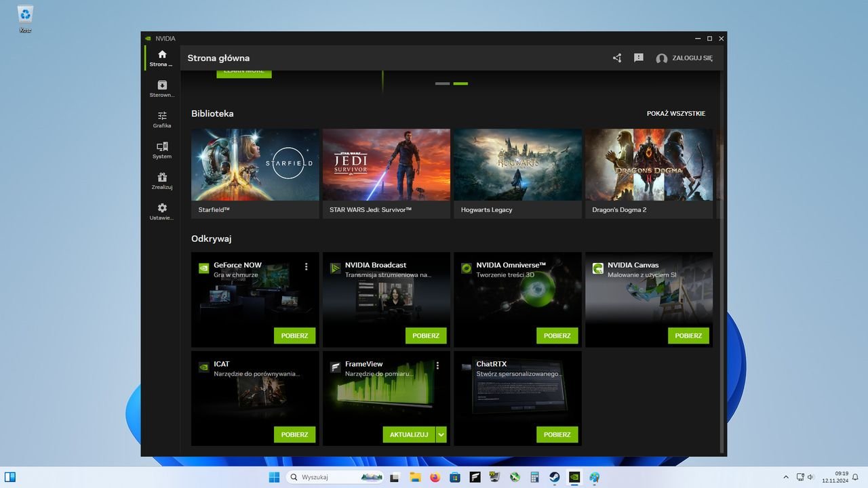Click the partially visible LEARN MORE button
The height and width of the screenshot is (488, 868).
[244, 74]
